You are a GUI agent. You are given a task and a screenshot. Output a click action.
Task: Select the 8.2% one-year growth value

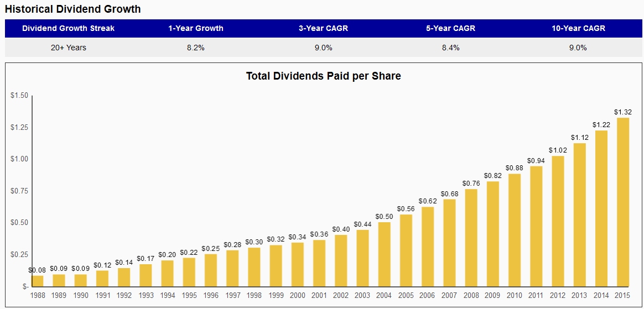point(196,48)
